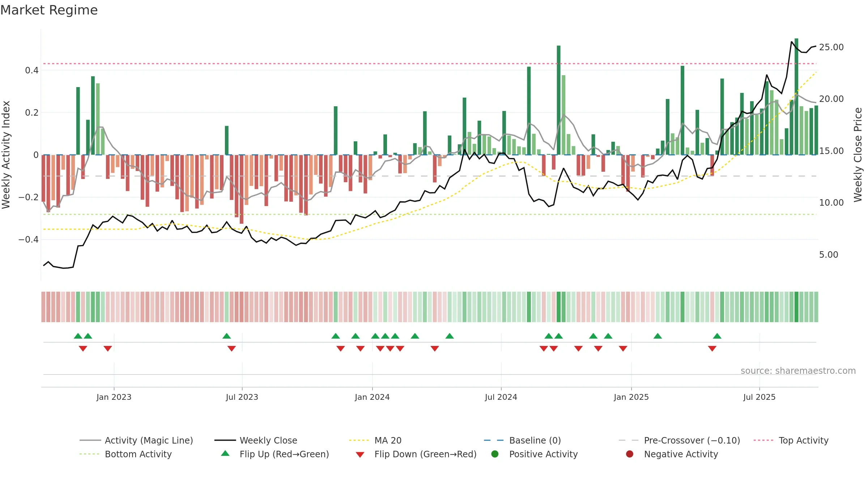868x488 pixels.
Task: Toggle the Top Activity legend entry
Action: [x=791, y=440]
